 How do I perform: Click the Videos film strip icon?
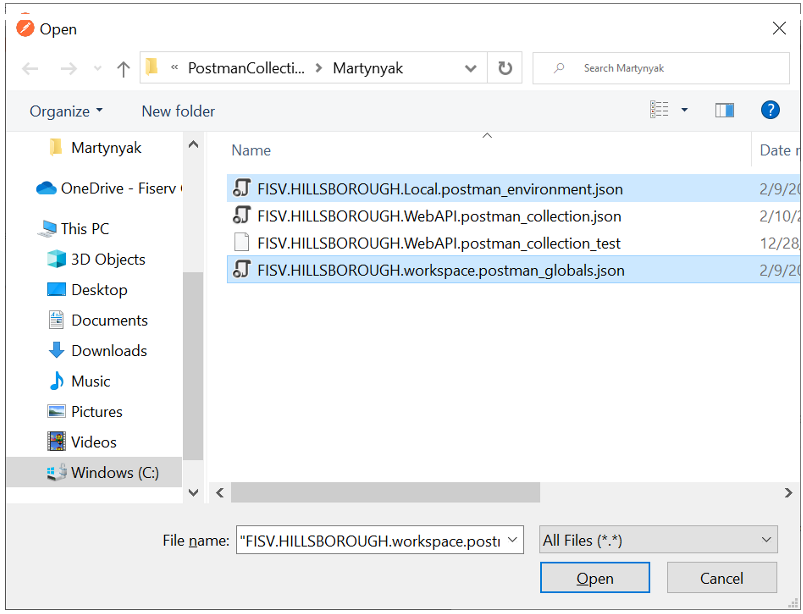(56, 441)
